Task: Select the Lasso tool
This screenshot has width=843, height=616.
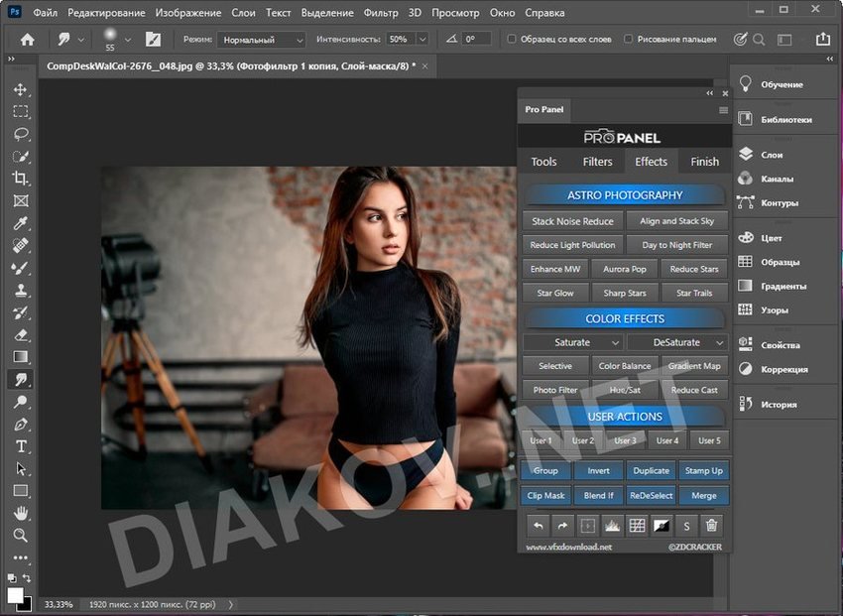Action: click(x=21, y=134)
